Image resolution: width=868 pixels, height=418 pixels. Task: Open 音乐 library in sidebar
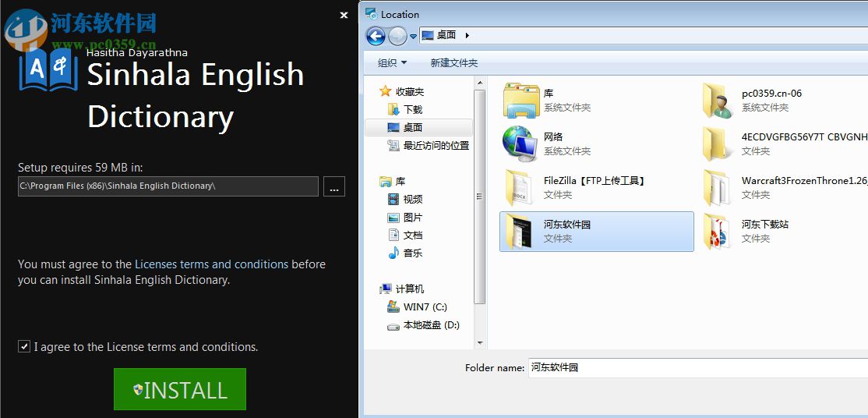[x=406, y=253]
